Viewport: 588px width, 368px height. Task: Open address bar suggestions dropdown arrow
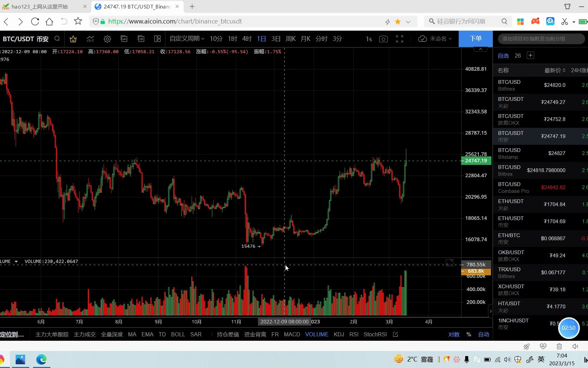408,22
